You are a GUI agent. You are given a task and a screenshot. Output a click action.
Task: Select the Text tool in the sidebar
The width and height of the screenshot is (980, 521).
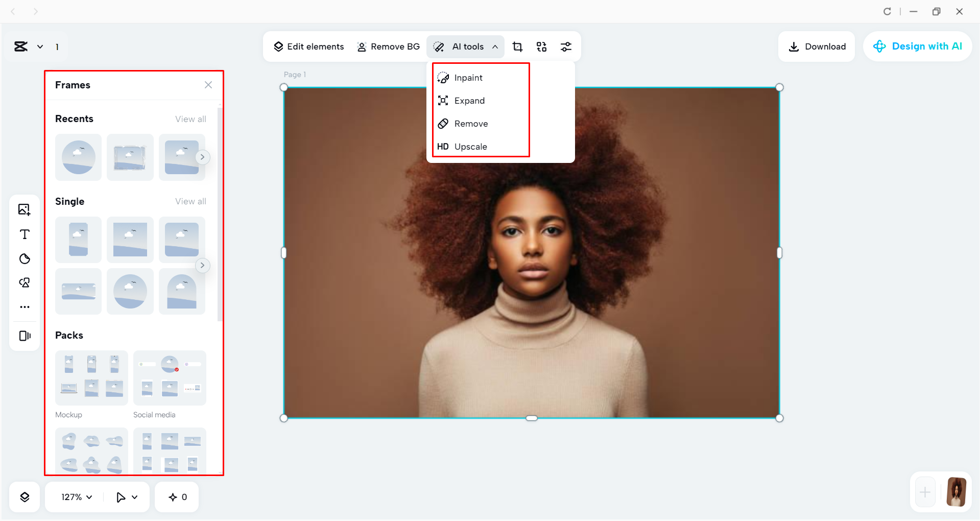pyautogui.click(x=24, y=234)
